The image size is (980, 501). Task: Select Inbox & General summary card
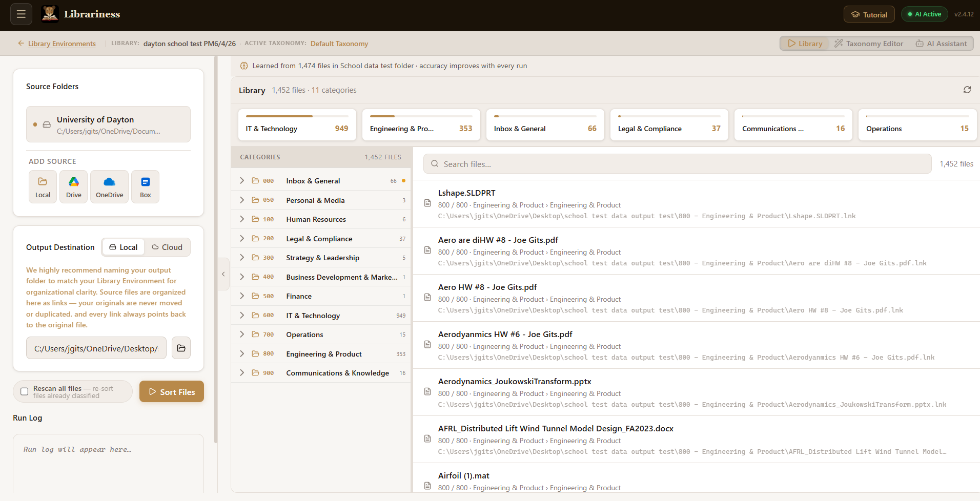(545, 124)
